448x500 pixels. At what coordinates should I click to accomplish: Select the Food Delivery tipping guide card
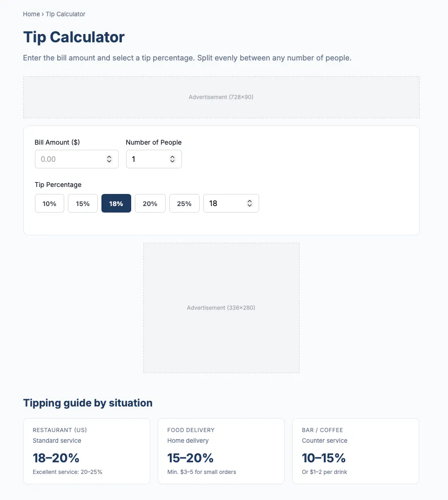click(x=221, y=451)
